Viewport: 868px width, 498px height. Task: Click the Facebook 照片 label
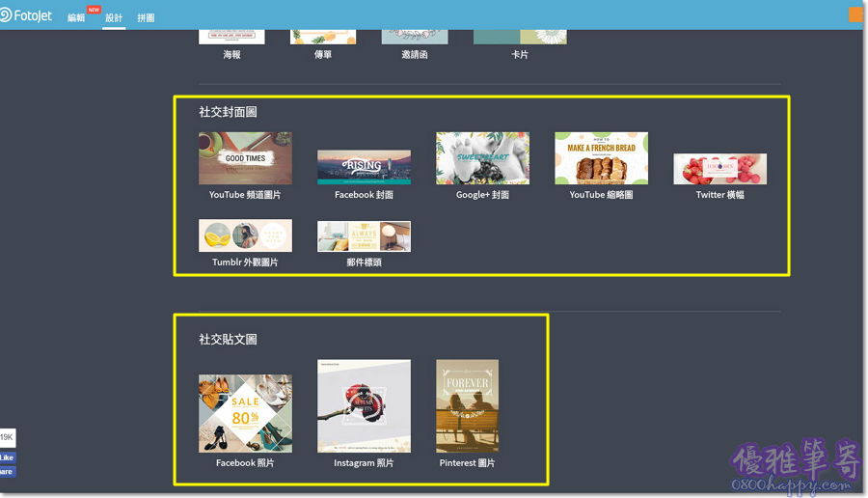tap(245, 463)
